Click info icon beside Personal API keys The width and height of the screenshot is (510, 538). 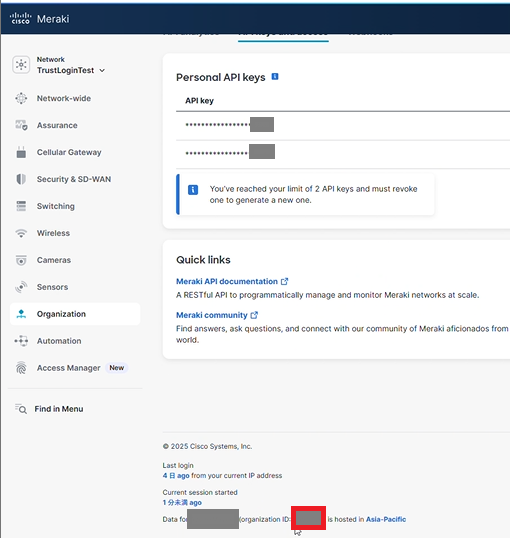pyautogui.click(x=275, y=77)
